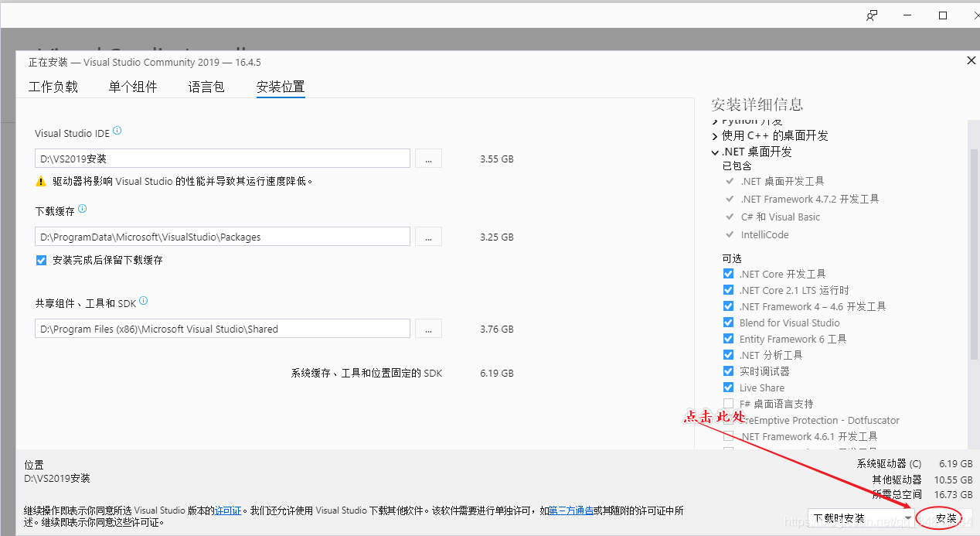Click the browse button for the download cache path
The image size is (980, 536).
point(428,236)
